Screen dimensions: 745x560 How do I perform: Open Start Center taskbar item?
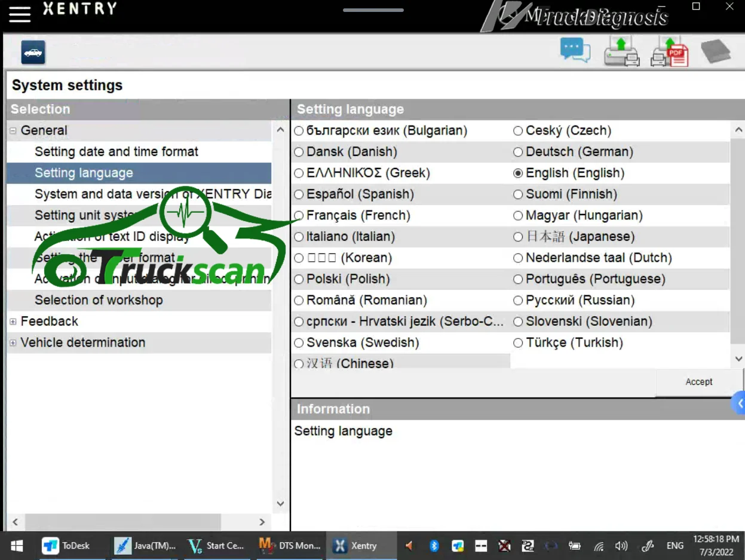[216, 546]
